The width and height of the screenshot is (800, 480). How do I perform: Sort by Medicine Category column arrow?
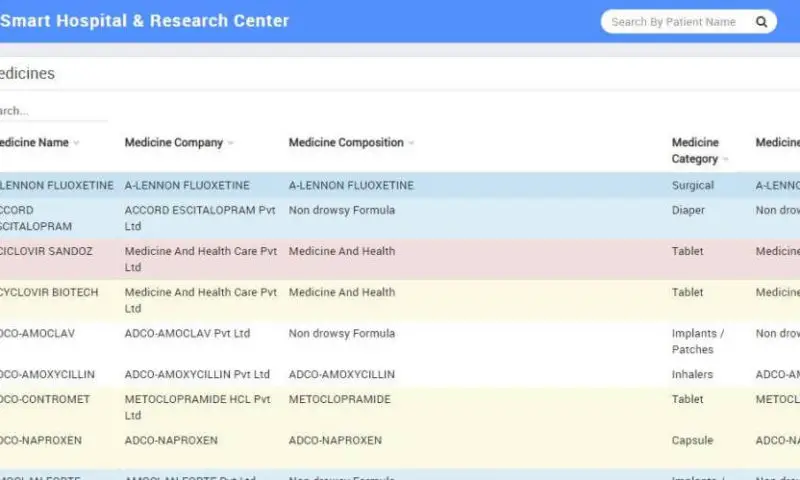pyautogui.click(x=726, y=159)
